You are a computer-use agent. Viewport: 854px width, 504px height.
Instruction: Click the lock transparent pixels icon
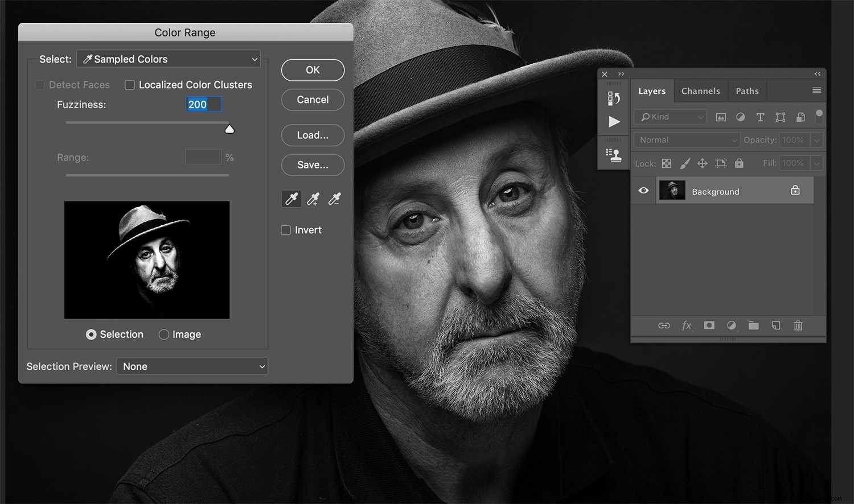tap(666, 163)
